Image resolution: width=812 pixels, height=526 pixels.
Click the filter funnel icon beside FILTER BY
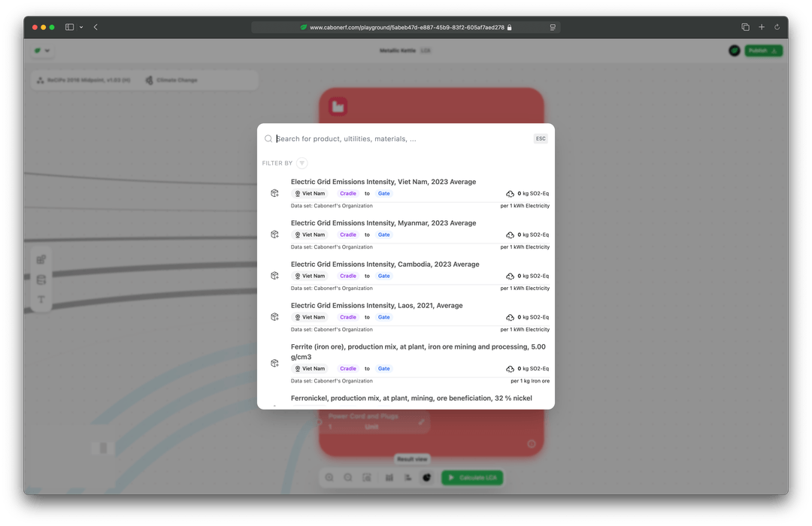(x=302, y=163)
